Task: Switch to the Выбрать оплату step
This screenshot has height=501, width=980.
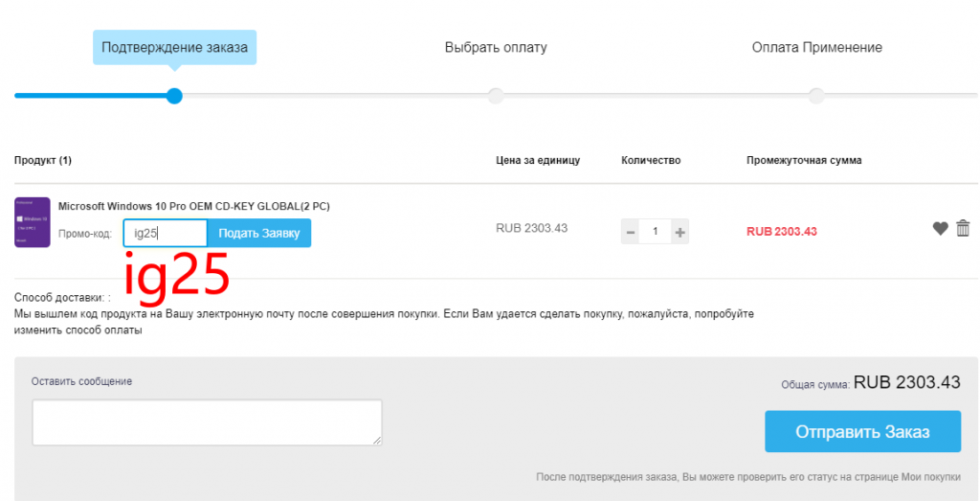Action: [x=496, y=47]
